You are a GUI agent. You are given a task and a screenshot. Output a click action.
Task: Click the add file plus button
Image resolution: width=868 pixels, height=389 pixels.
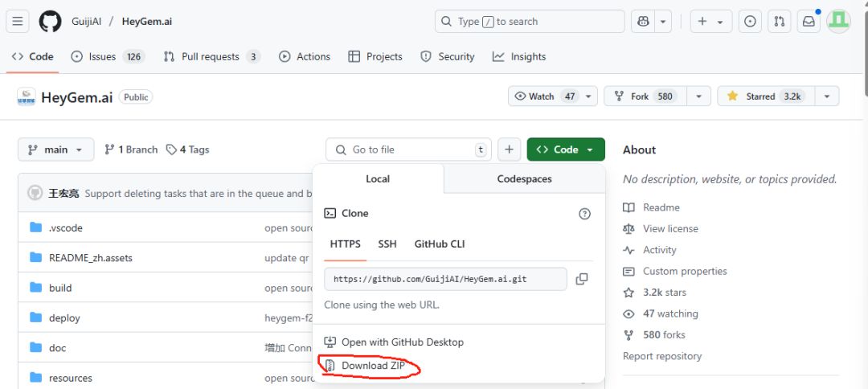[509, 149]
